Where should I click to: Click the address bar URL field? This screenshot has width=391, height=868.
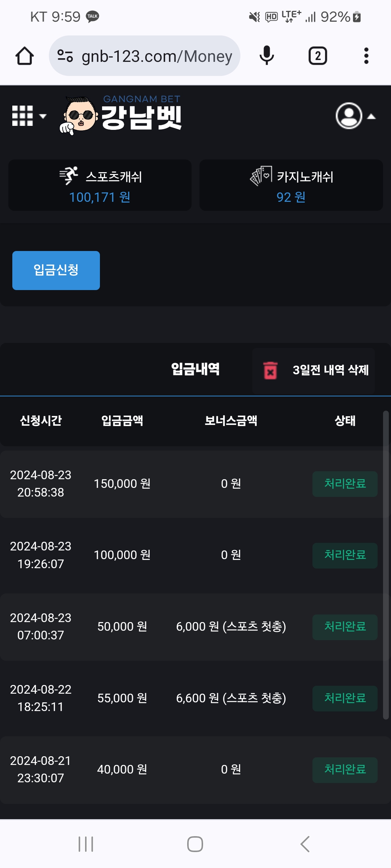(156, 56)
